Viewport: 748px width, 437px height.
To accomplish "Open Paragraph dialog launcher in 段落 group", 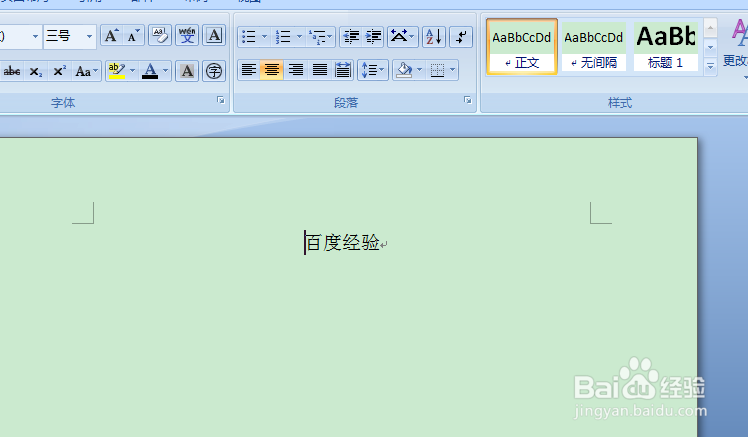I will [468, 100].
